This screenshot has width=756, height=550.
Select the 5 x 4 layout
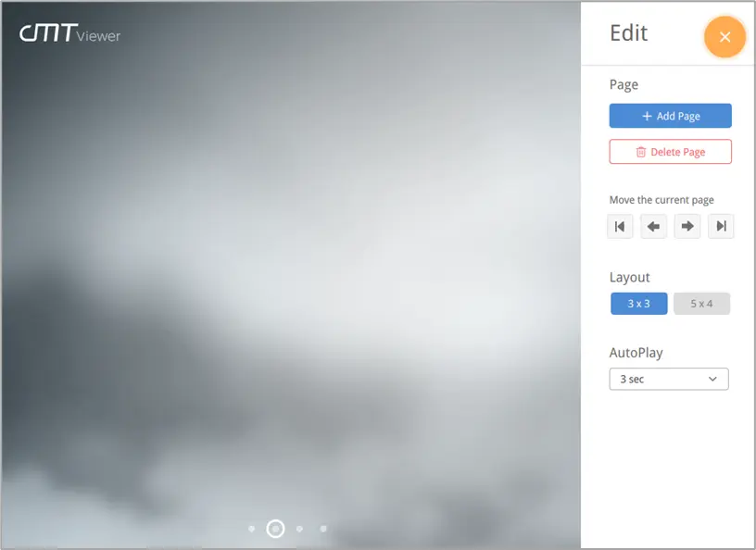(x=701, y=304)
